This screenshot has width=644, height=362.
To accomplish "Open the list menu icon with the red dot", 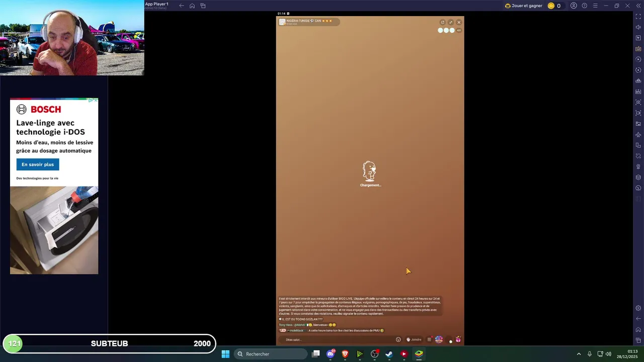I will coord(429,339).
